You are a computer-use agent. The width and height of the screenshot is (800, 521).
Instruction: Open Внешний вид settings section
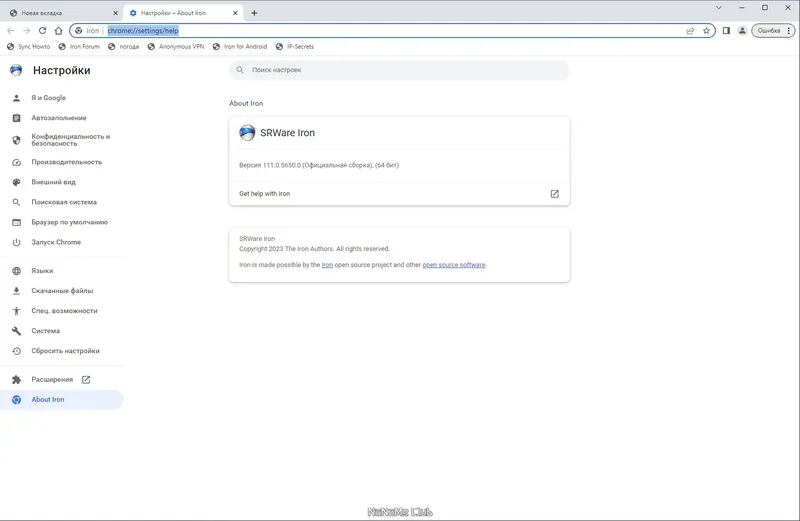(x=62, y=182)
